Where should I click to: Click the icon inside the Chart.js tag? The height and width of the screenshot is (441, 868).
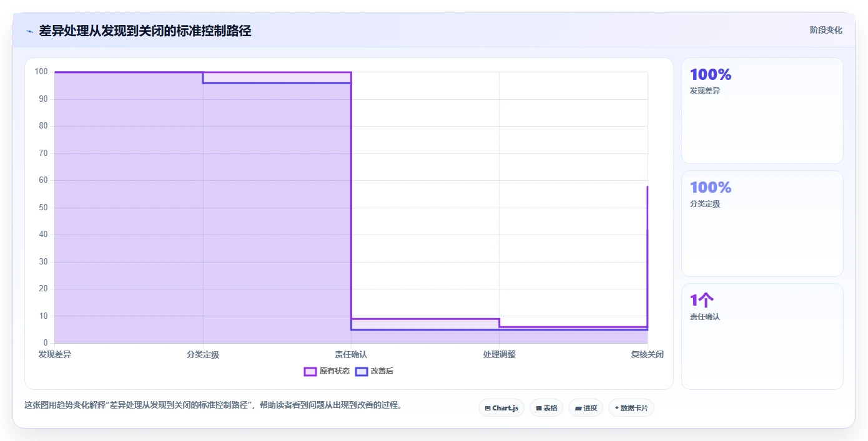[x=488, y=409]
